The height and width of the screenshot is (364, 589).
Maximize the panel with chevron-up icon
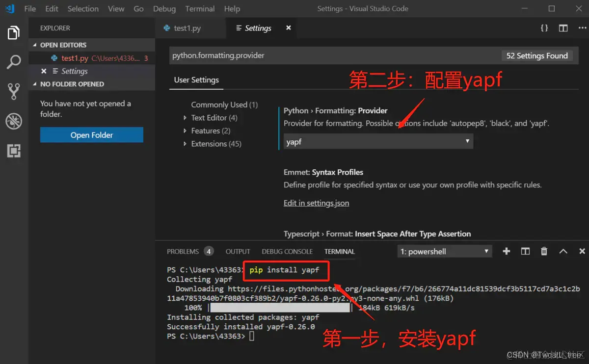563,251
